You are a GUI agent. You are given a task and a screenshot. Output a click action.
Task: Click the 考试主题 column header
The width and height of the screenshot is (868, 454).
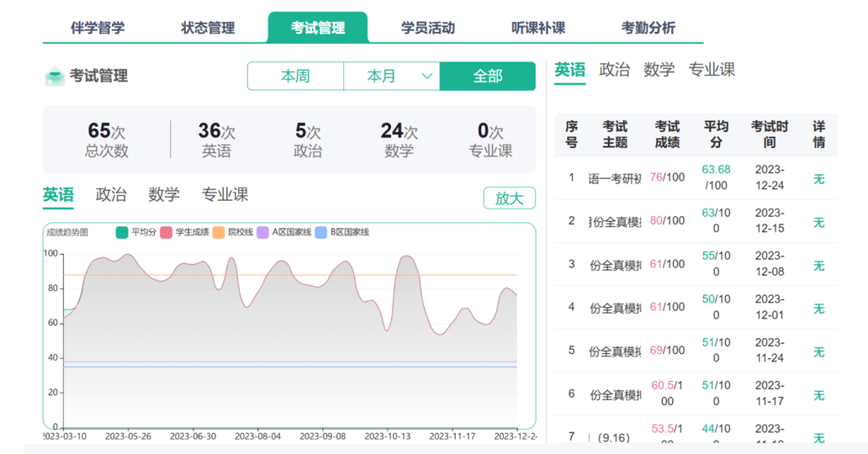coord(615,135)
